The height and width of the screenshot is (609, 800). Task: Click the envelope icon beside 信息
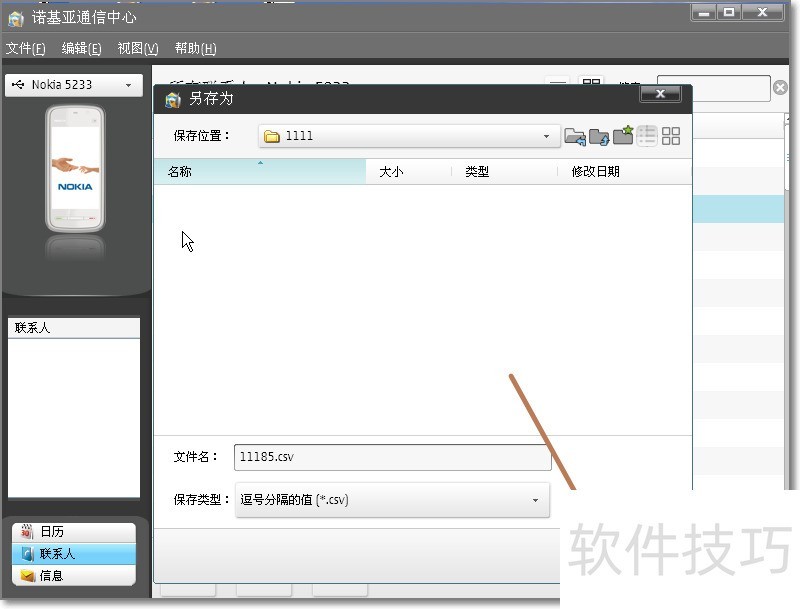28,576
